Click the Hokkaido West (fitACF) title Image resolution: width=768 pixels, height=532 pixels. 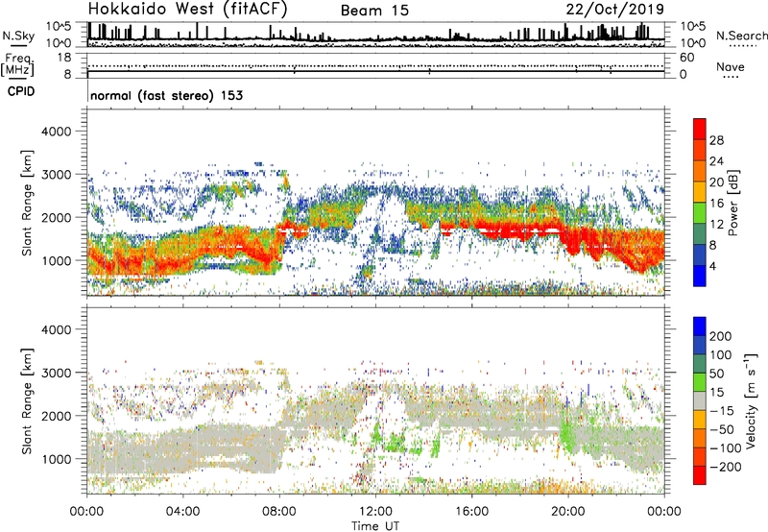pyautogui.click(x=187, y=10)
